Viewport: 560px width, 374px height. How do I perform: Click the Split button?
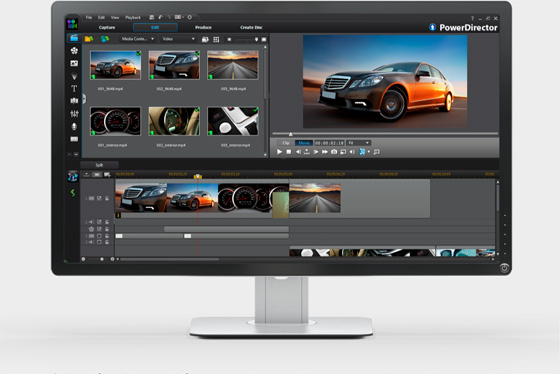pos(100,165)
